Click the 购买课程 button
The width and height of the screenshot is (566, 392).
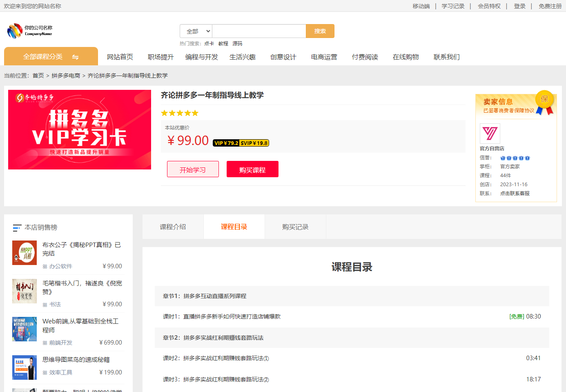point(252,169)
